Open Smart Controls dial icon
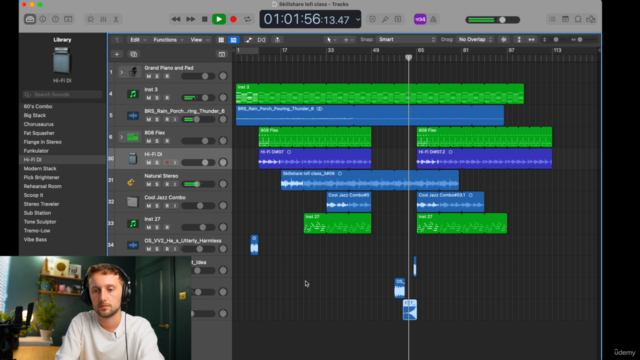The width and height of the screenshot is (640, 360). click(x=90, y=19)
